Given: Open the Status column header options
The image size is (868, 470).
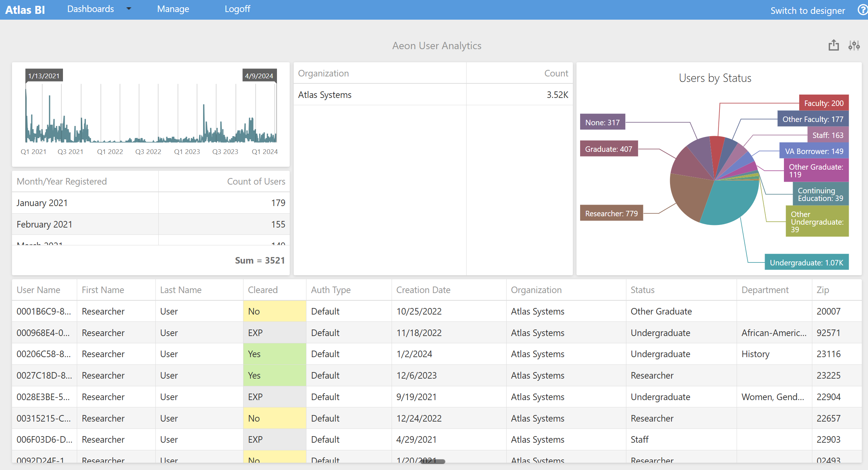Looking at the screenshot, I should coord(643,290).
